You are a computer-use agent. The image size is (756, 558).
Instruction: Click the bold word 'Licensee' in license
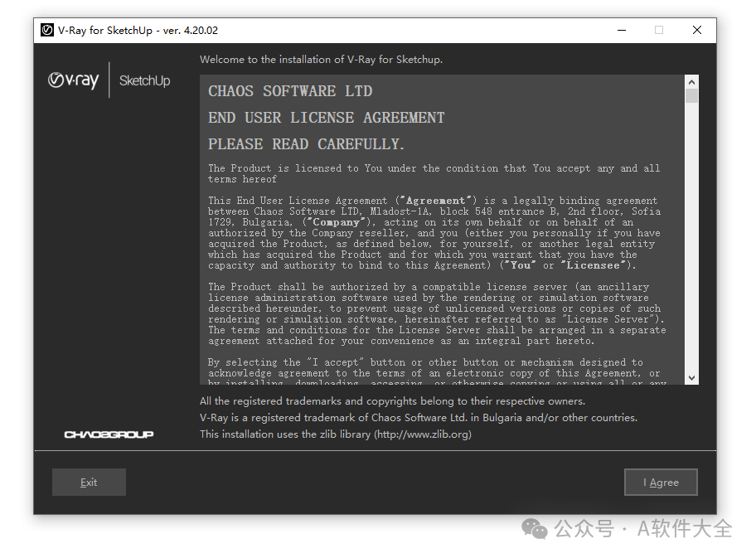593,265
